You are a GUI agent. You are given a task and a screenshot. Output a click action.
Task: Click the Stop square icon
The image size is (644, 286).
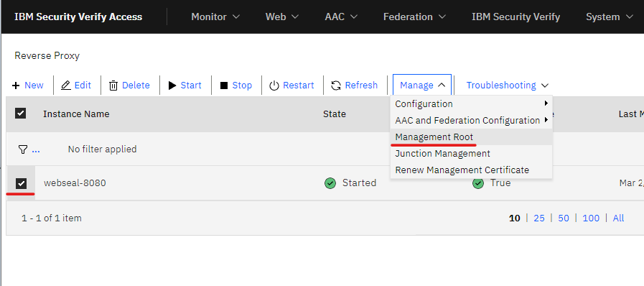pyautogui.click(x=224, y=86)
